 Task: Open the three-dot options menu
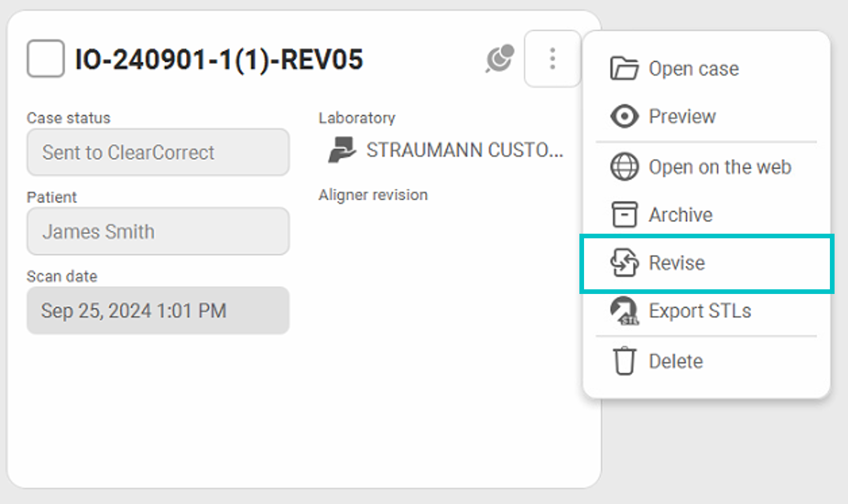point(552,59)
